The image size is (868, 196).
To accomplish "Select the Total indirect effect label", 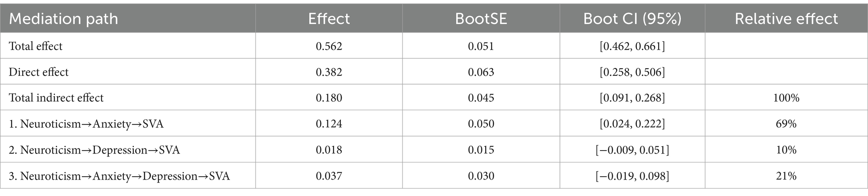I will pos(56,98).
